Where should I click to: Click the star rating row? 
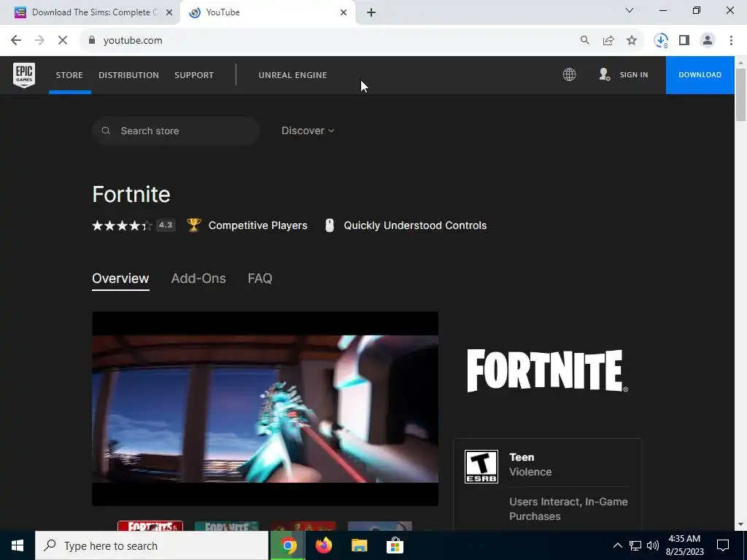(x=122, y=225)
